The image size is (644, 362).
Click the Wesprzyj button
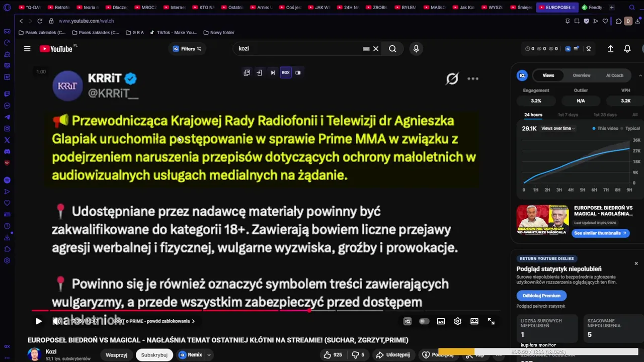[116, 355]
